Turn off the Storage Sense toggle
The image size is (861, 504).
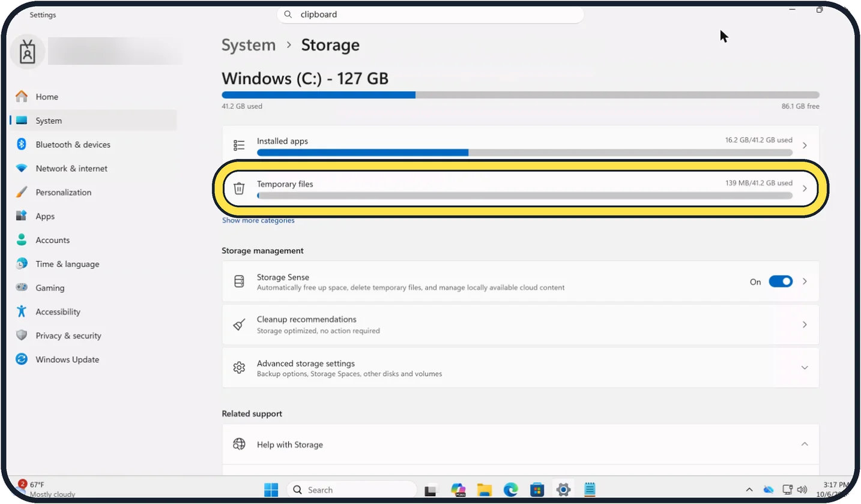[781, 281]
